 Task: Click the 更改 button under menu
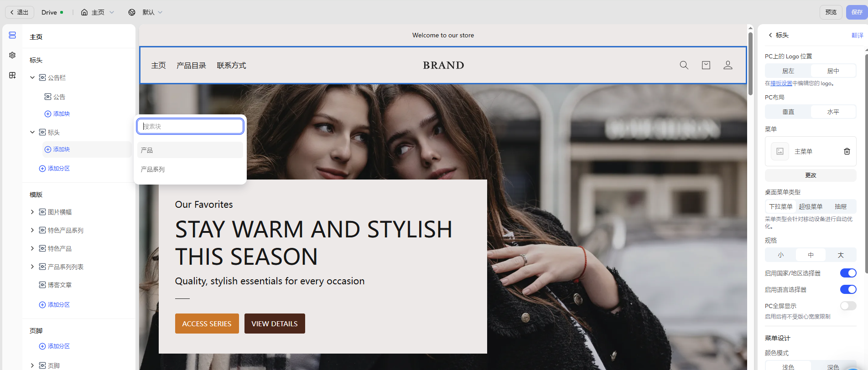pos(811,175)
